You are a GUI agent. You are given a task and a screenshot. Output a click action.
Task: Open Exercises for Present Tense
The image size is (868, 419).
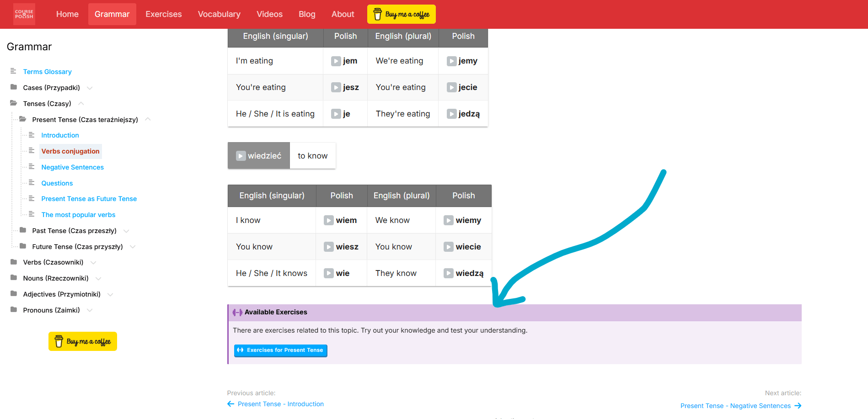point(280,350)
